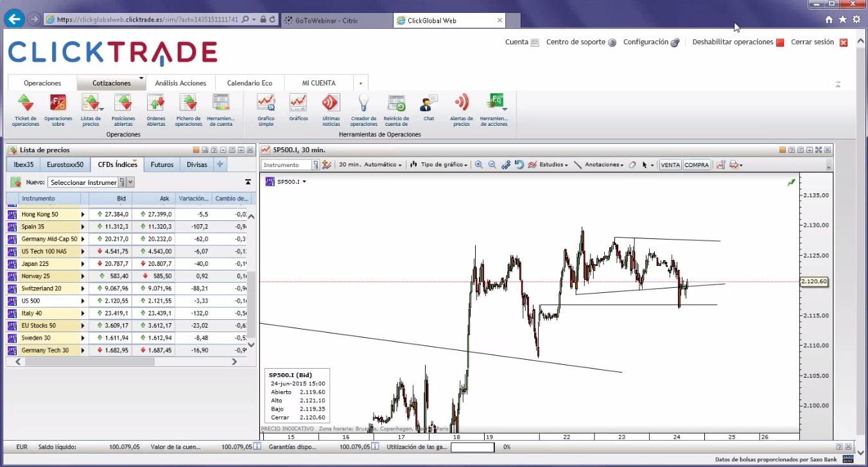Viewport: 868px width, 467px height.
Task: Open Tipo de gráfico dropdown
Action: pos(438,165)
